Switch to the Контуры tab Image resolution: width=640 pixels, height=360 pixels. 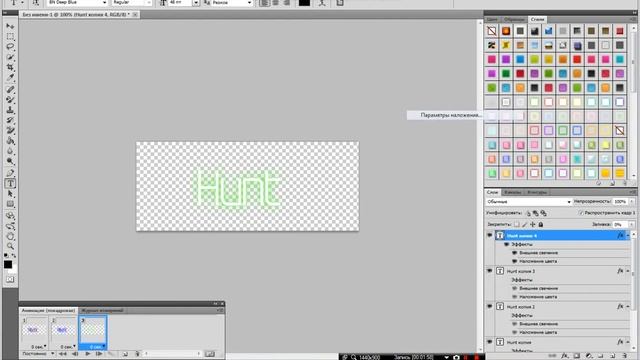537,192
